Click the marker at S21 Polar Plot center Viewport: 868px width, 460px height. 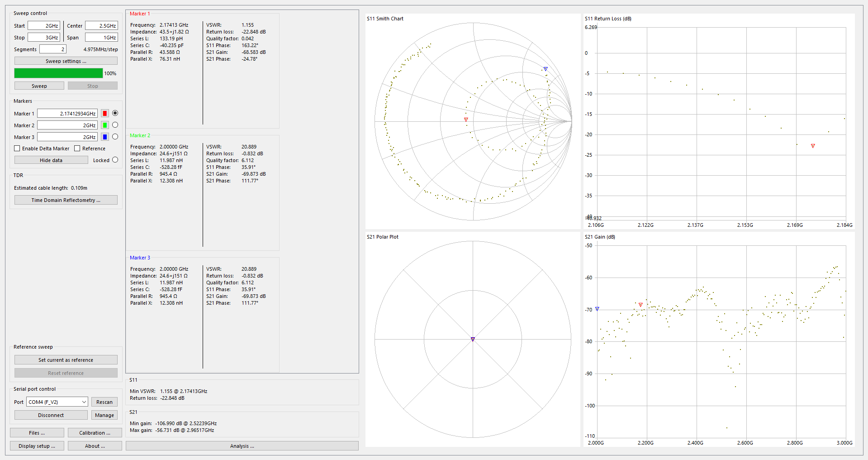[x=473, y=339]
